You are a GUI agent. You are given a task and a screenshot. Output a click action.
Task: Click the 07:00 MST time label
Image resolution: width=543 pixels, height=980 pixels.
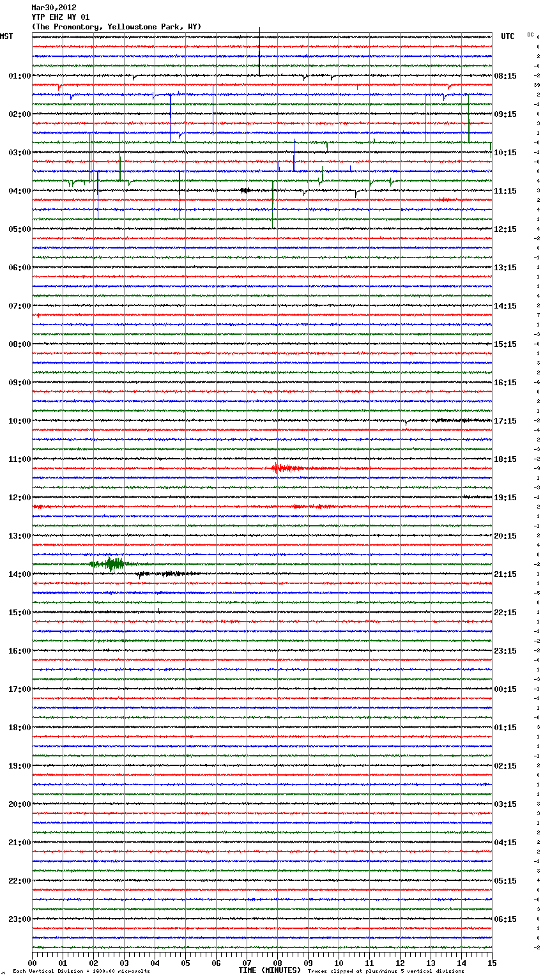coord(20,305)
